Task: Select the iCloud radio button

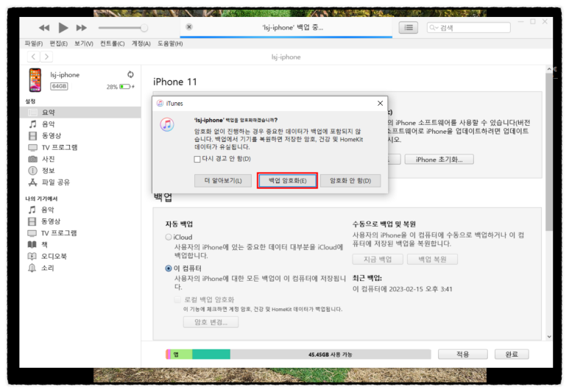Action: 169,237
